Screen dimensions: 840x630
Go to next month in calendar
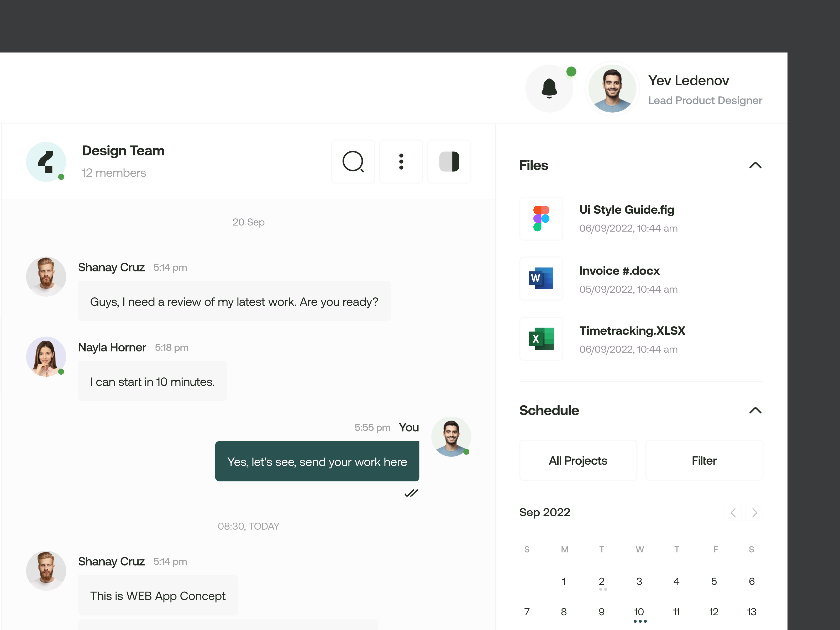point(754,512)
